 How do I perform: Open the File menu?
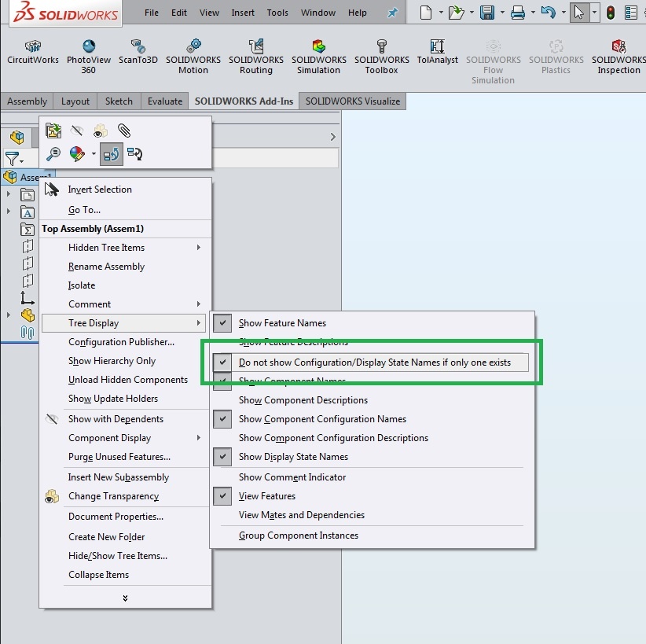(152, 13)
